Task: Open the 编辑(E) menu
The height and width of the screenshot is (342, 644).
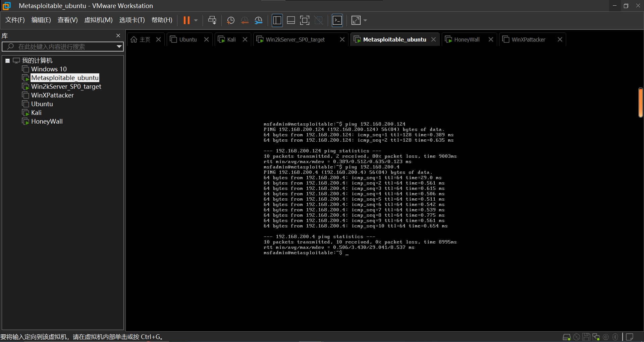Action: point(41,20)
